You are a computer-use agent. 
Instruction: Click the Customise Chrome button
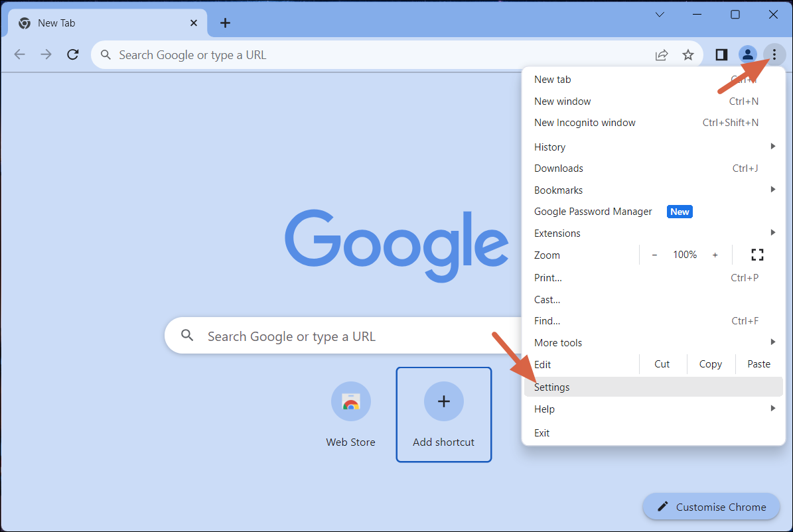click(x=711, y=506)
